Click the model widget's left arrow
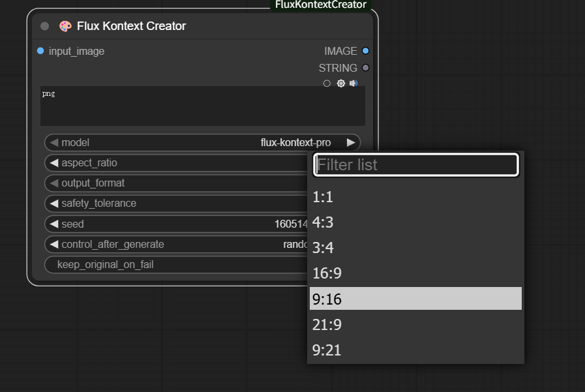This screenshot has width=585, height=392. (x=53, y=143)
